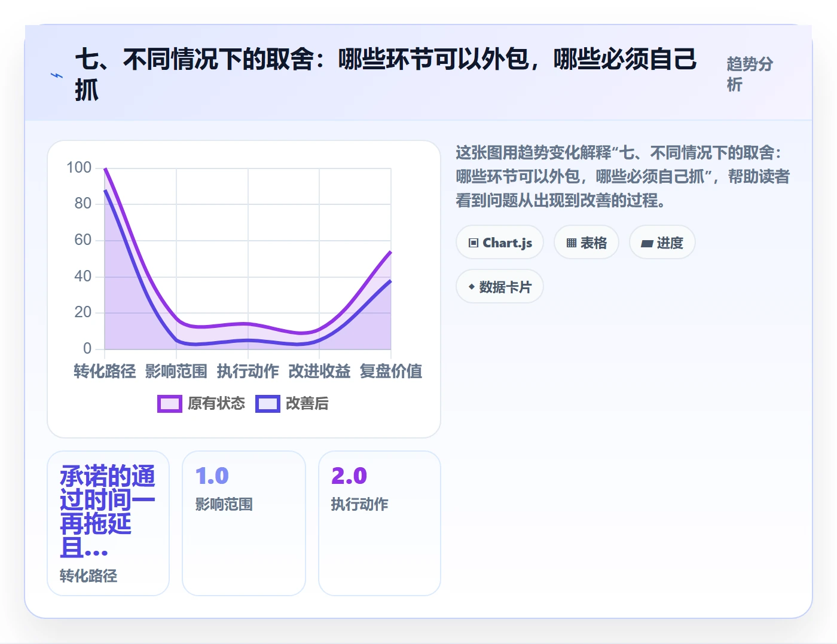Click the Chart.js tag icon

[x=474, y=243]
